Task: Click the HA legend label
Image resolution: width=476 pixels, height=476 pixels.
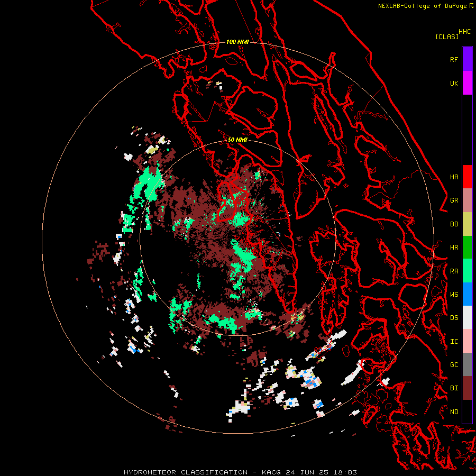Action: pos(454,177)
